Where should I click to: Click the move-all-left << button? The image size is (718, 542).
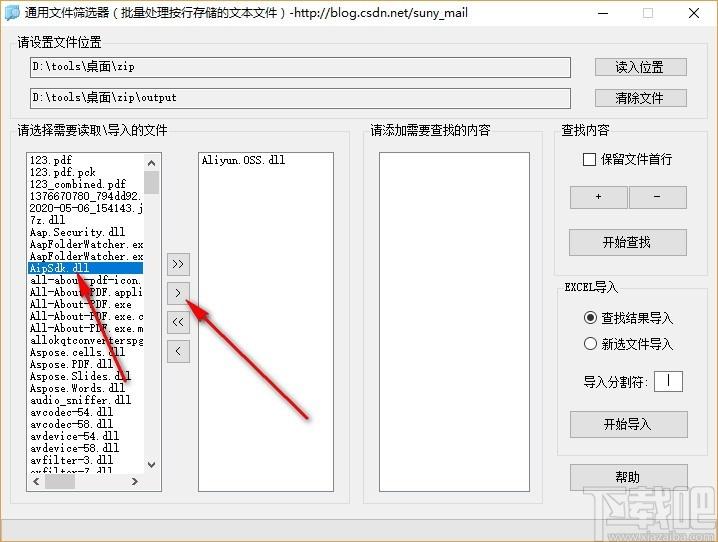coord(178,322)
